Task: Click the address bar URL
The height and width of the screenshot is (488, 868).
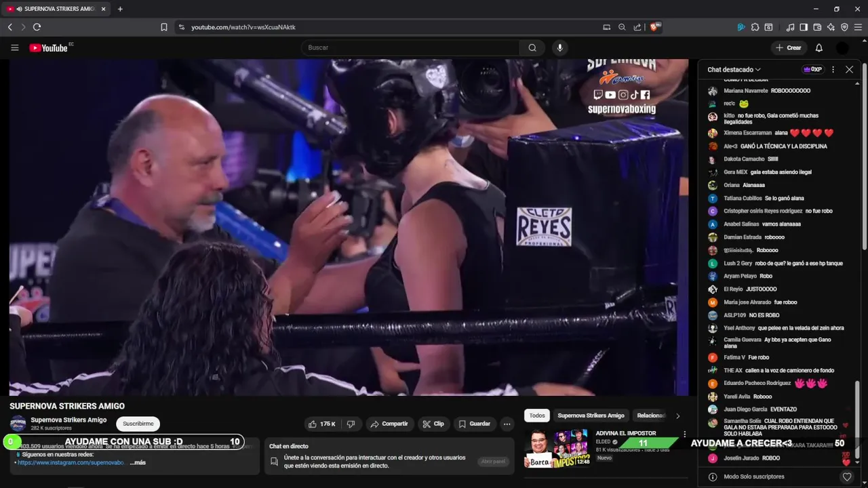Action: point(243,27)
